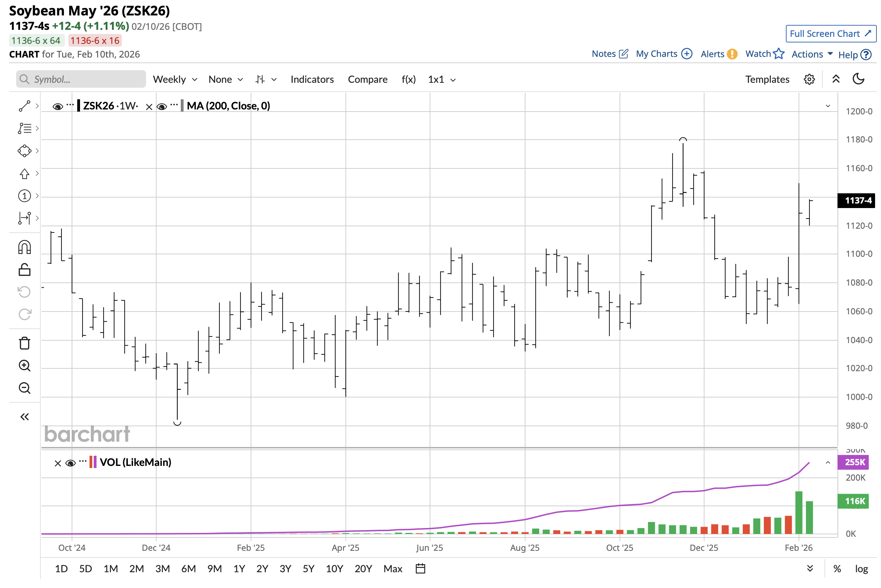
Task: Click the Symbol search field
Action: 81,80
